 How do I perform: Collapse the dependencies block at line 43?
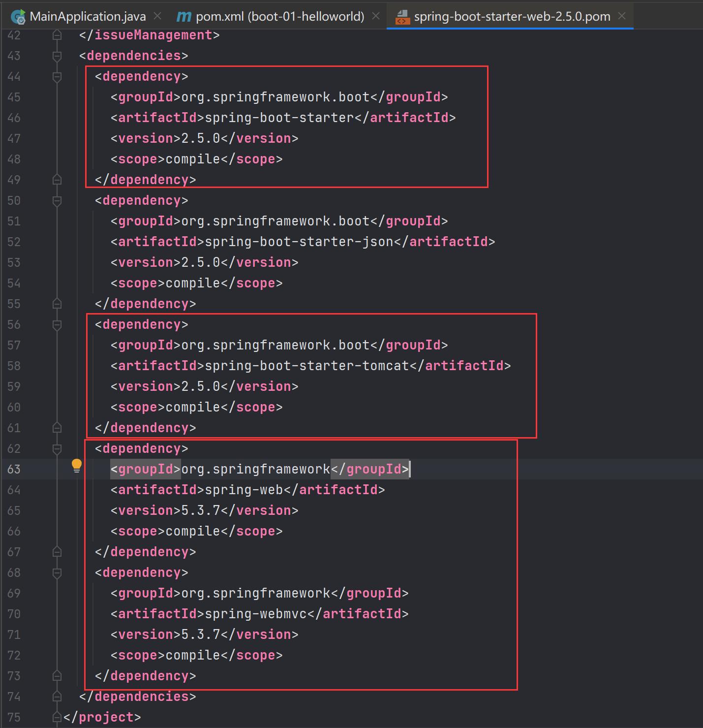pyautogui.click(x=57, y=56)
